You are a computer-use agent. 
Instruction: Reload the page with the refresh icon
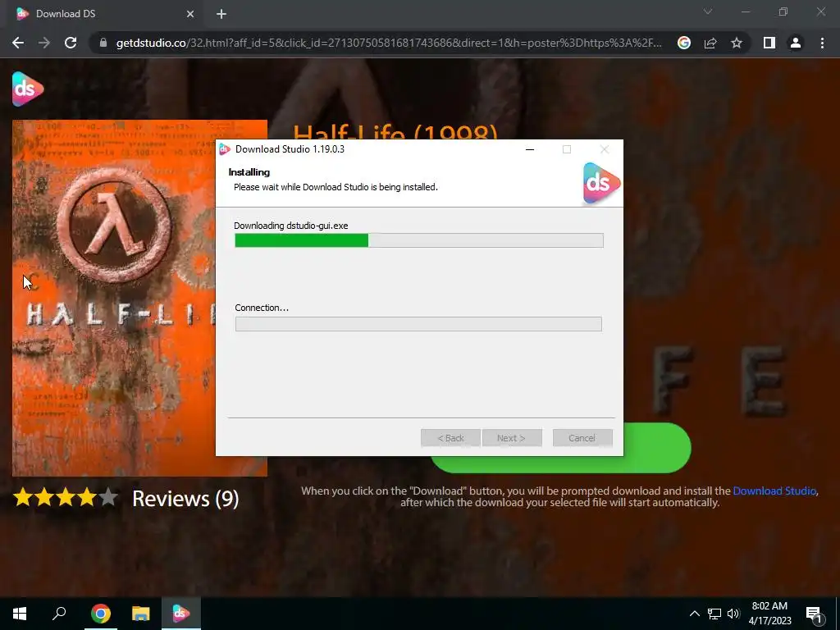tap(71, 43)
